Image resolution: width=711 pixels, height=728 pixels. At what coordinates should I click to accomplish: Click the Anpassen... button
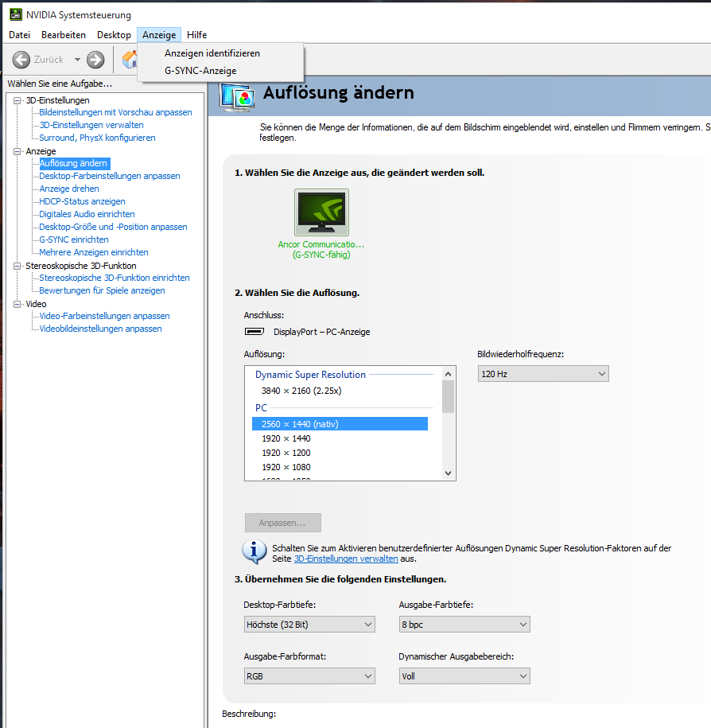click(x=282, y=523)
